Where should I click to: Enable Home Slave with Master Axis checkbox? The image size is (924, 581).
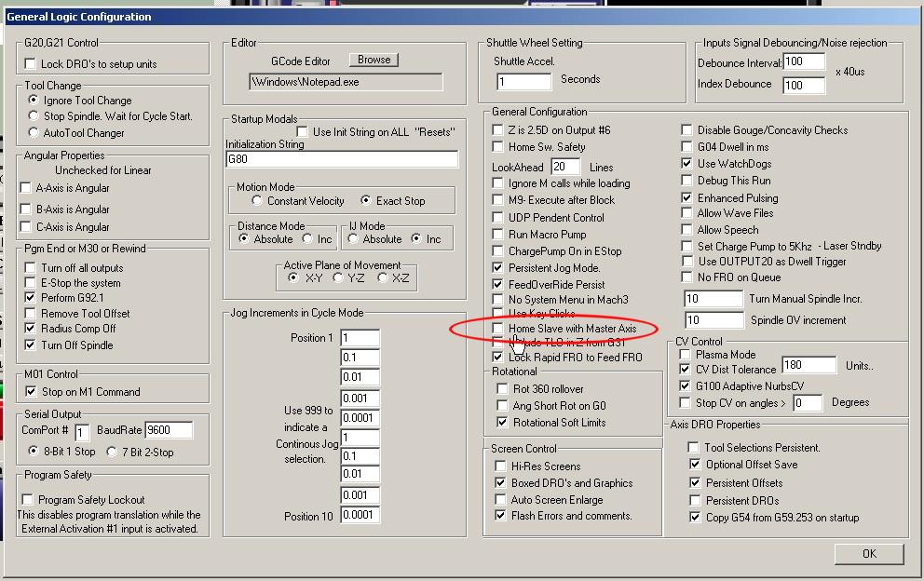[x=498, y=329]
